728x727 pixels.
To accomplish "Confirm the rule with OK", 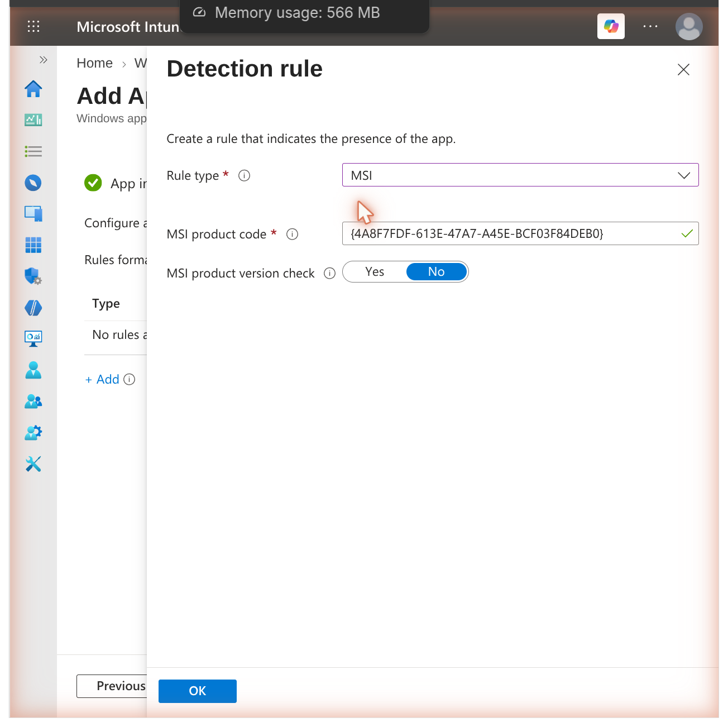I will [198, 691].
